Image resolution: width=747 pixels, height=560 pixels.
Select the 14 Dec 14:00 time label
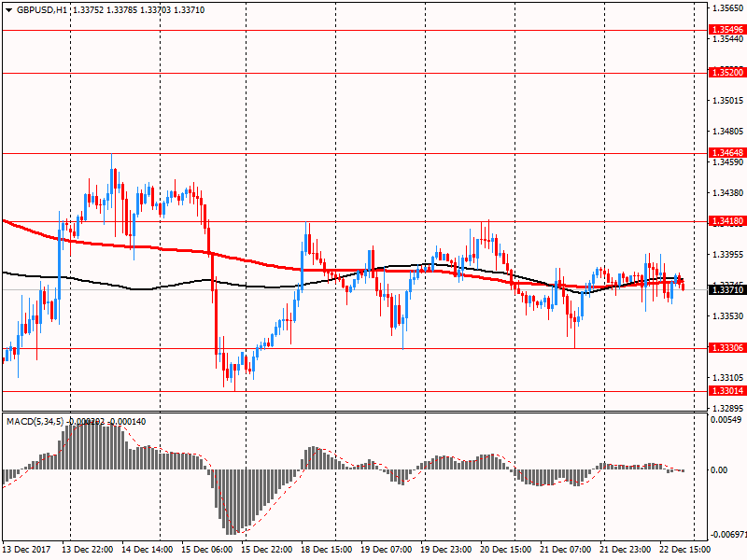click(148, 550)
